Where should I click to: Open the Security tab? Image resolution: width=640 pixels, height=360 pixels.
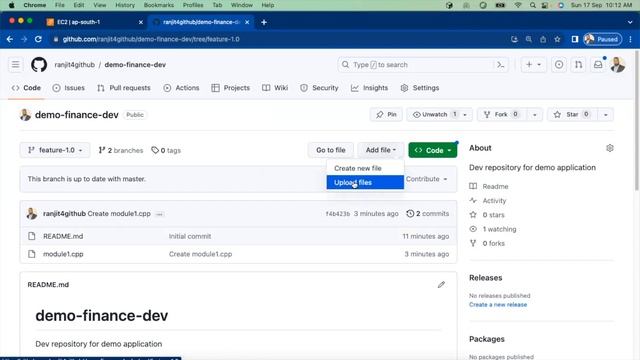click(x=319, y=88)
